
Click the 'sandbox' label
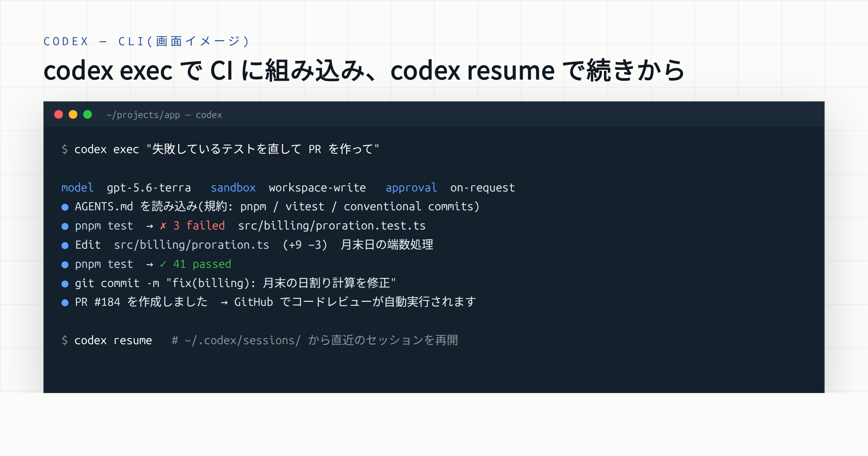(233, 187)
